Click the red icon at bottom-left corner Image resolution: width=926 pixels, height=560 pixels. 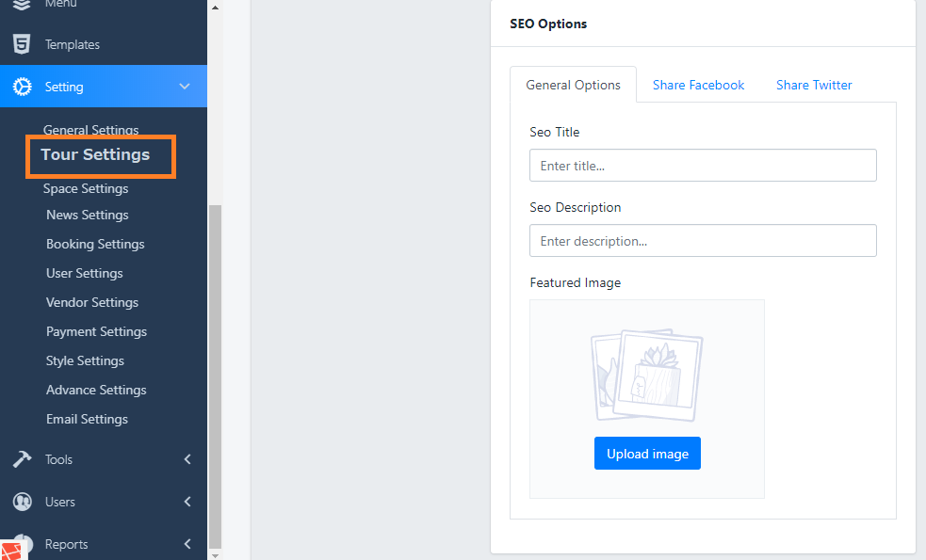click(x=12, y=550)
